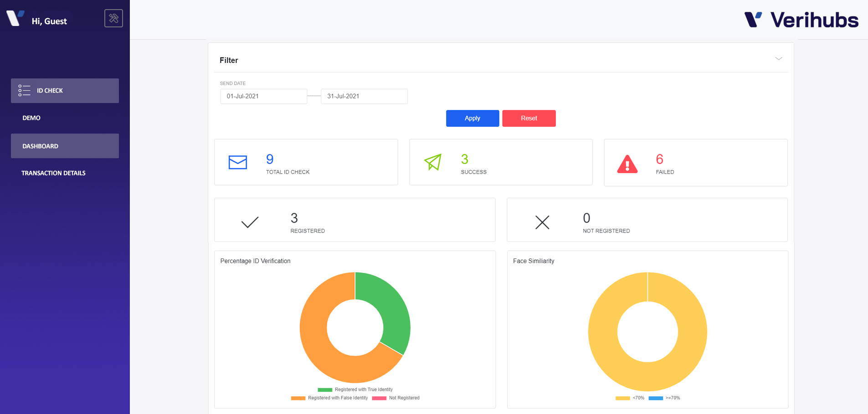Image resolution: width=868 pixels, height=414 pixels.
Task: Go to the DEMO page
Action: pyautogui.click(x=31, y=118)
